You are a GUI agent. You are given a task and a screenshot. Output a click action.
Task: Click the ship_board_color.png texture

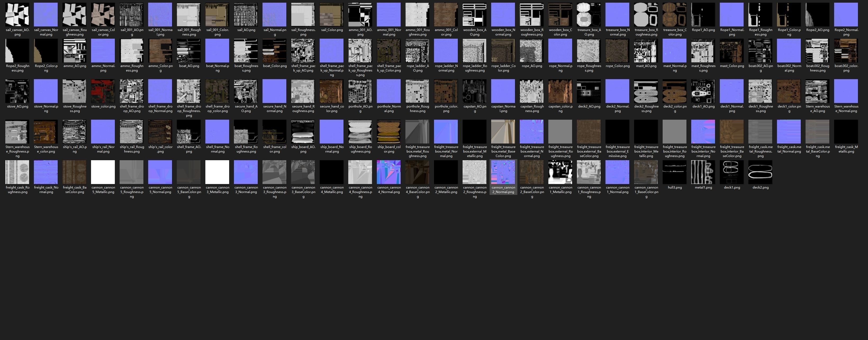(x=389, y=132)
